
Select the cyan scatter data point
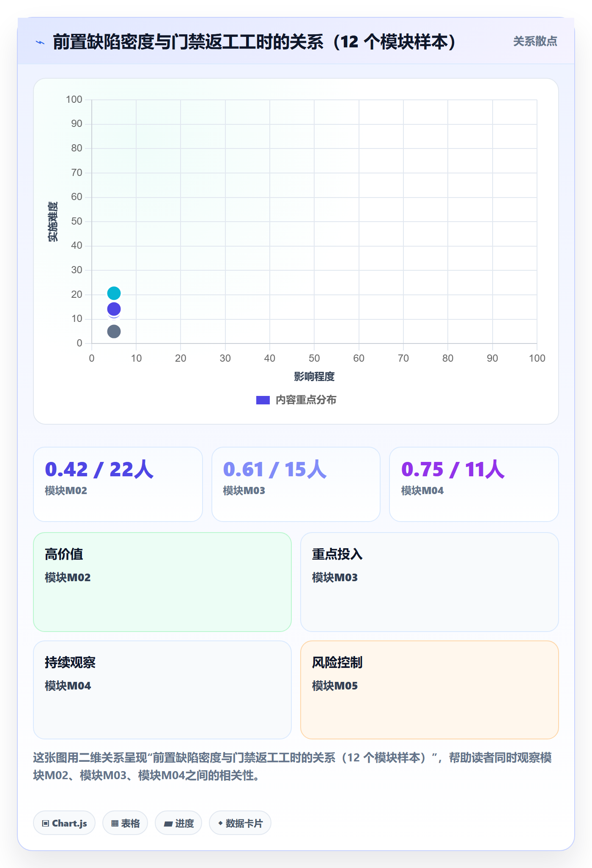pyautogui.click(x=114, y=293)
